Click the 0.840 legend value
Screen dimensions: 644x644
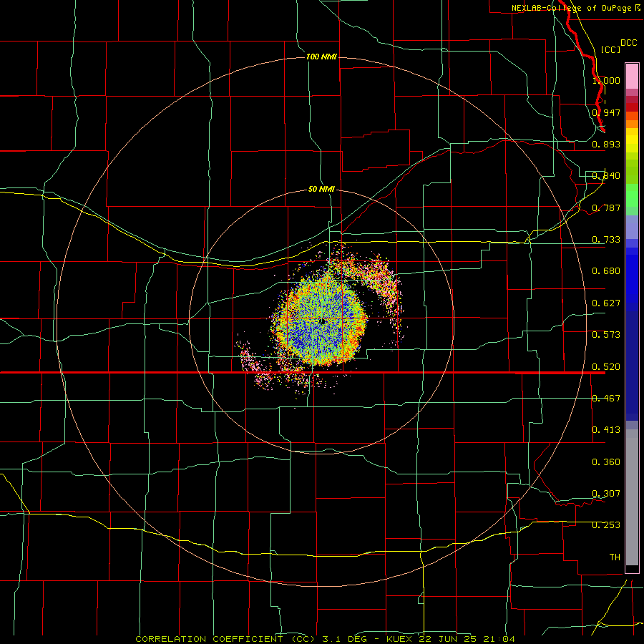pyautogui.click(x=606, y=176)
